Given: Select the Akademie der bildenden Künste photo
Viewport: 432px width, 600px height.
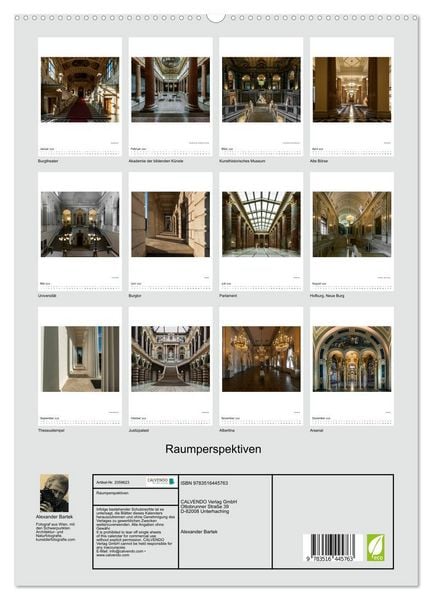Looking at the screenshot, I should coord(170,90).
